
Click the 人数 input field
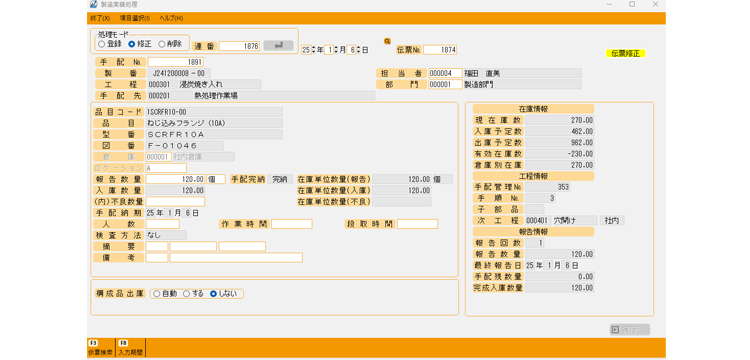(x=163, y=224)
